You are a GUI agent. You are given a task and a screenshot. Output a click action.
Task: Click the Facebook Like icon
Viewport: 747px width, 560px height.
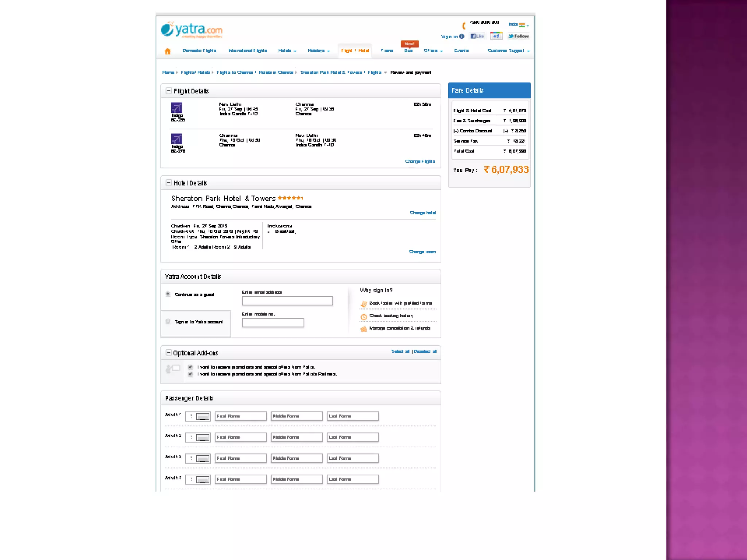[x=477, y=36]
